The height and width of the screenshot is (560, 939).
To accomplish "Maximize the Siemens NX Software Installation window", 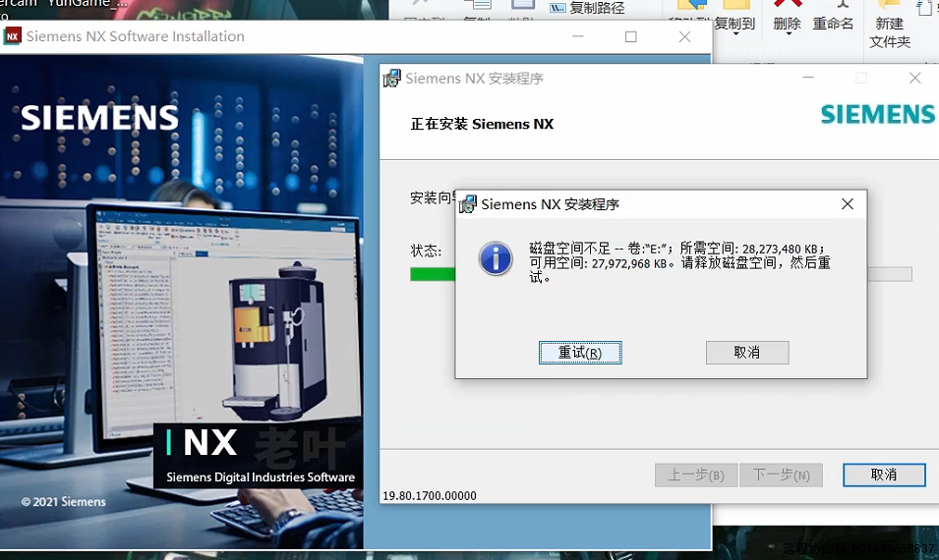I will point(630,36).
